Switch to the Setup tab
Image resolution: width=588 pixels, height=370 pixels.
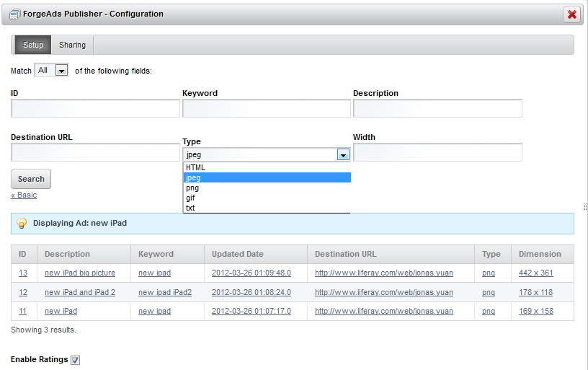click(x=33, y=45)
